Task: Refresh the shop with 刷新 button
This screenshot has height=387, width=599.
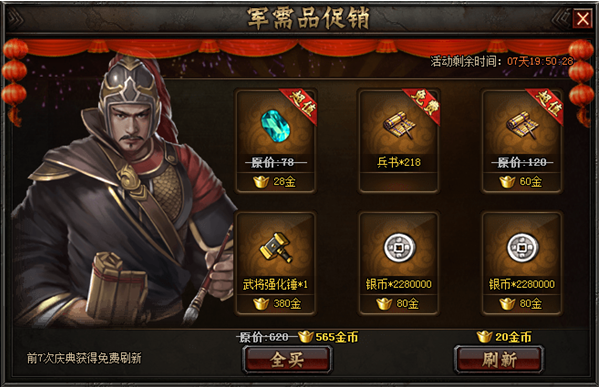Action: coord(499,359)
